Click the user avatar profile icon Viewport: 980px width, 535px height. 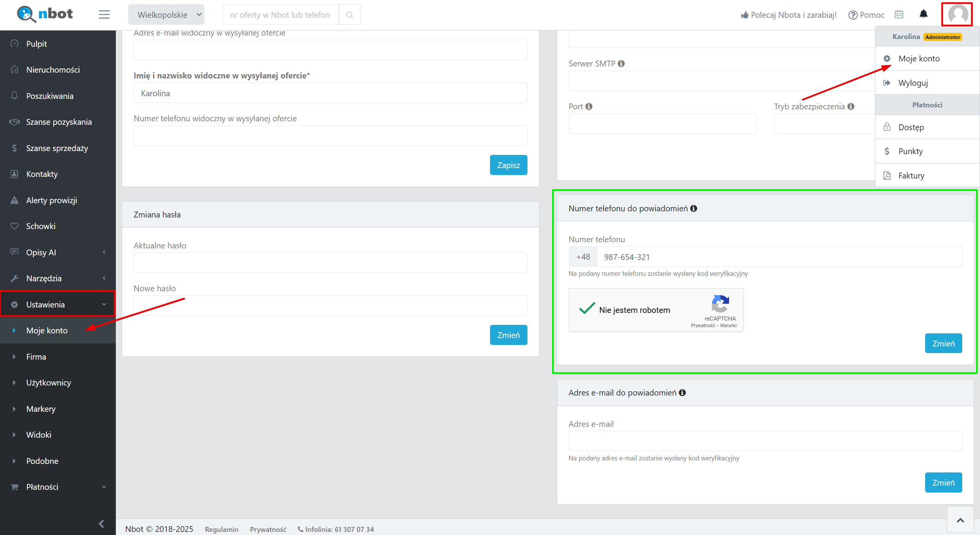point(958,14)
